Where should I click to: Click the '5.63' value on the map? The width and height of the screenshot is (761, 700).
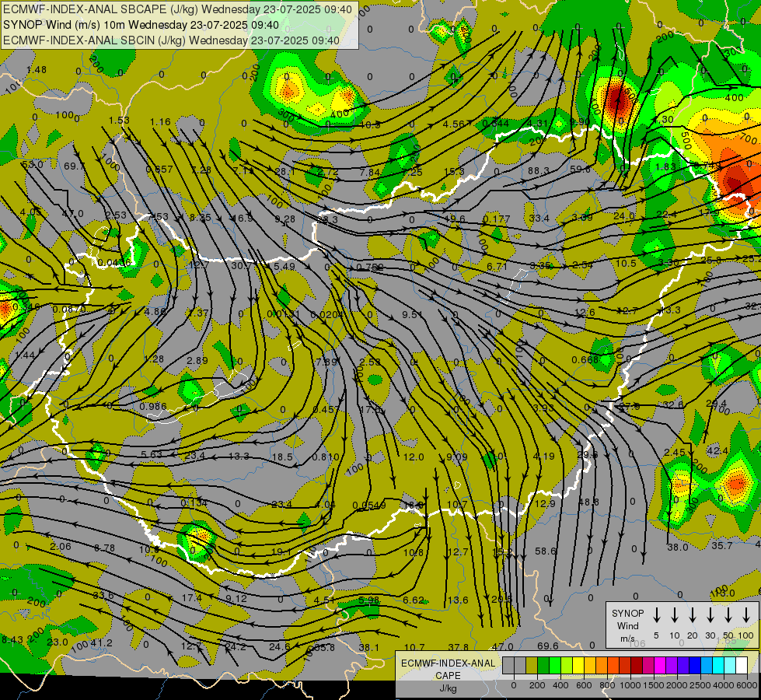tap(152, 454)
